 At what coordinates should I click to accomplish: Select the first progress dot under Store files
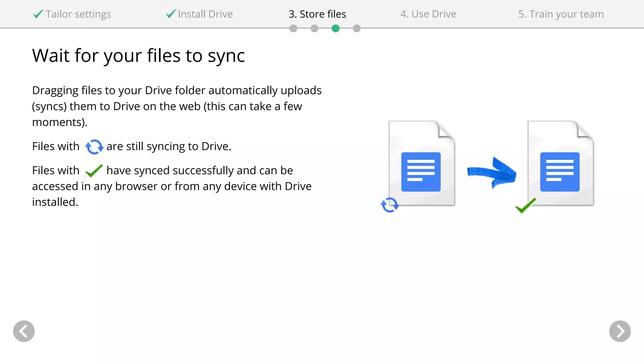(293, 29)
